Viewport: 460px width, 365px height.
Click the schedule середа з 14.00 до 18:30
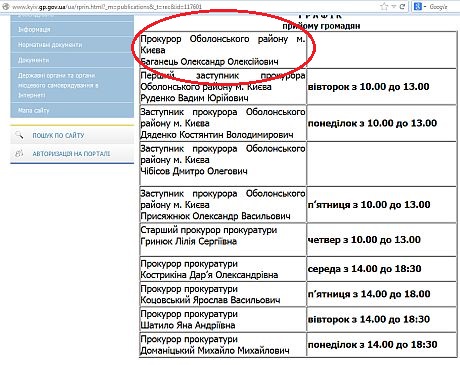[365, 269]
